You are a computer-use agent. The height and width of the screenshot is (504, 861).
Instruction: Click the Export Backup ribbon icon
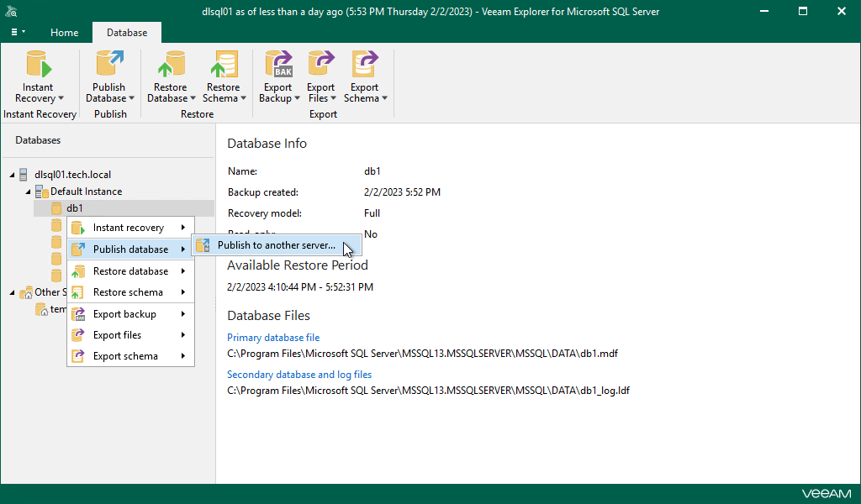[279, 64]
